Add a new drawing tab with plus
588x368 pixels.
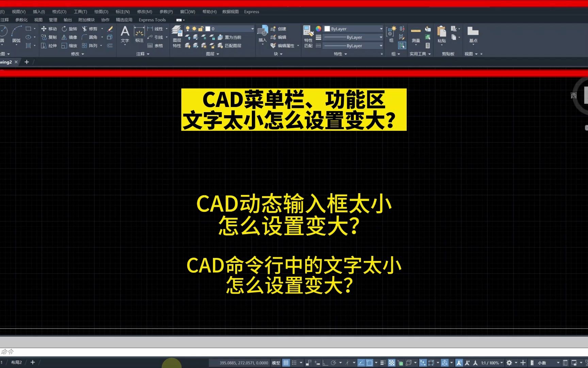tap(27, 62)
